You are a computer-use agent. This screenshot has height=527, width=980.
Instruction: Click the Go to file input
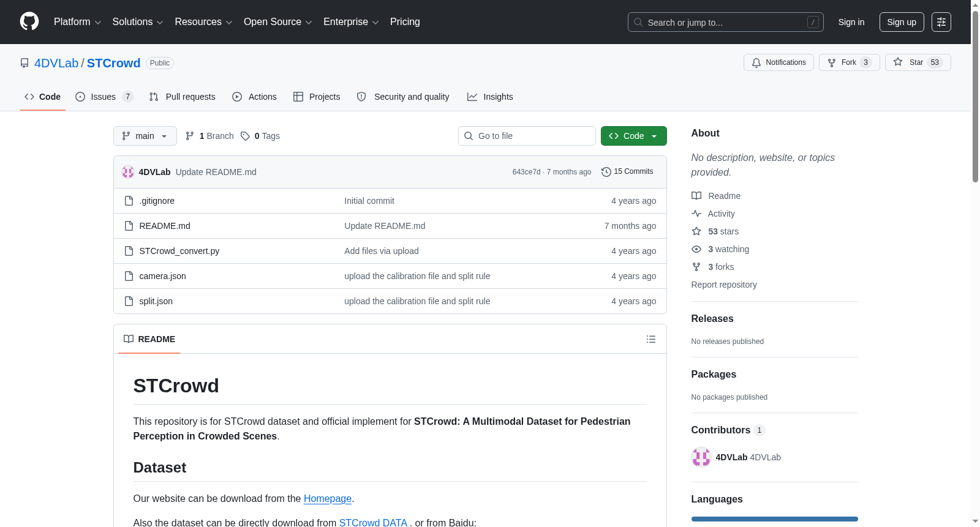pos(527,136)
